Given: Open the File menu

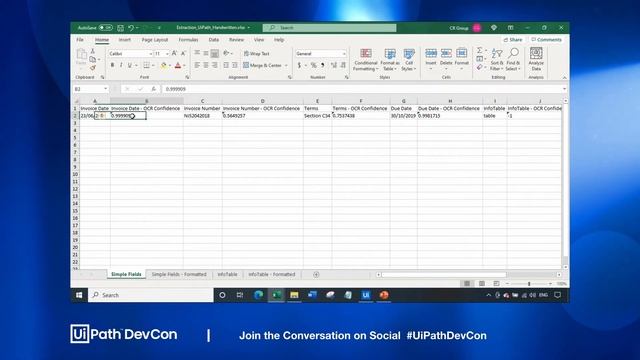Looking at the screenshot, I should [80, 40].
